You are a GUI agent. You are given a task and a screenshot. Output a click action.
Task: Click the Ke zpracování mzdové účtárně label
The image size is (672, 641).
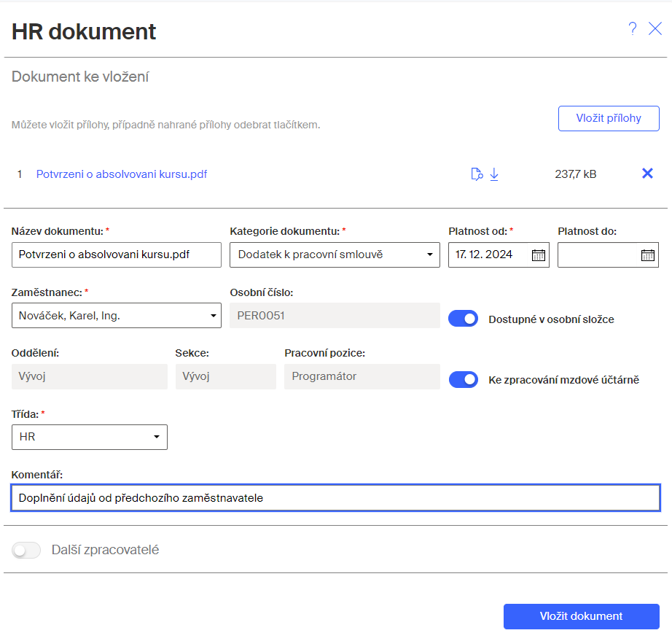[x=563, y=380]
